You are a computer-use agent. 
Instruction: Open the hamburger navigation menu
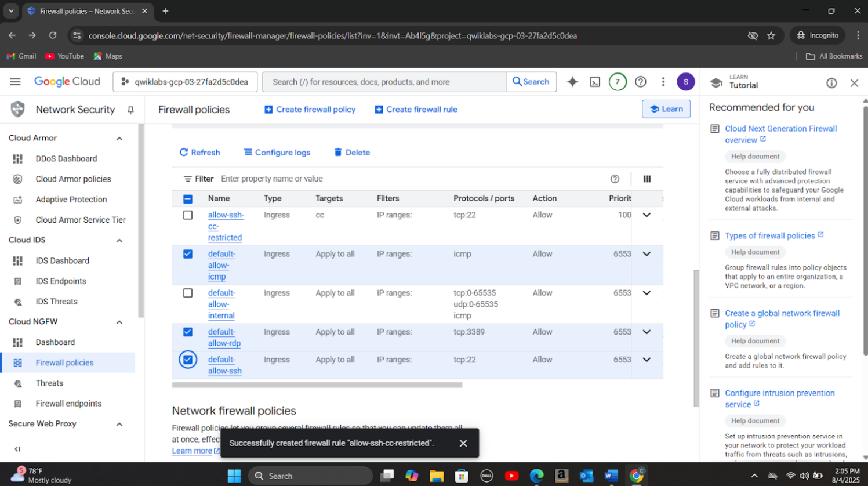click(15, 82)
